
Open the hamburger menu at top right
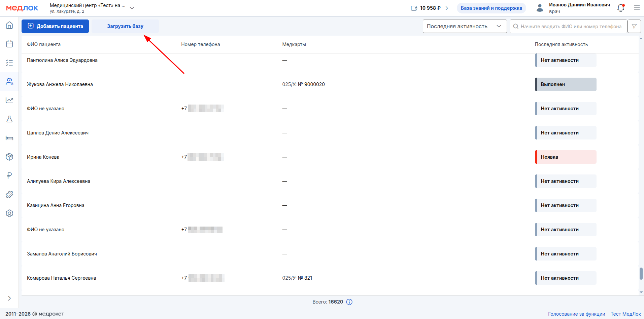637,8
